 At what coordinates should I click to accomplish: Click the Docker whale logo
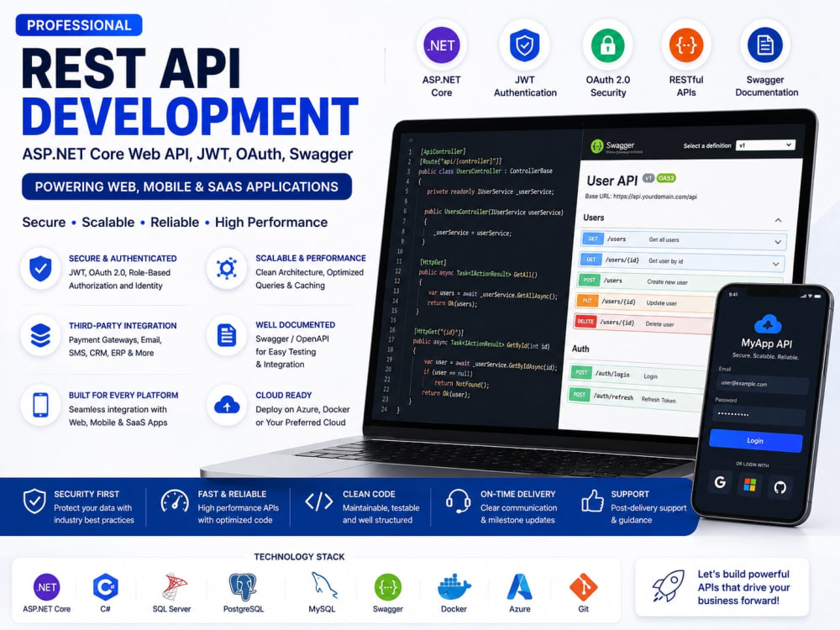tap(454, 586)
